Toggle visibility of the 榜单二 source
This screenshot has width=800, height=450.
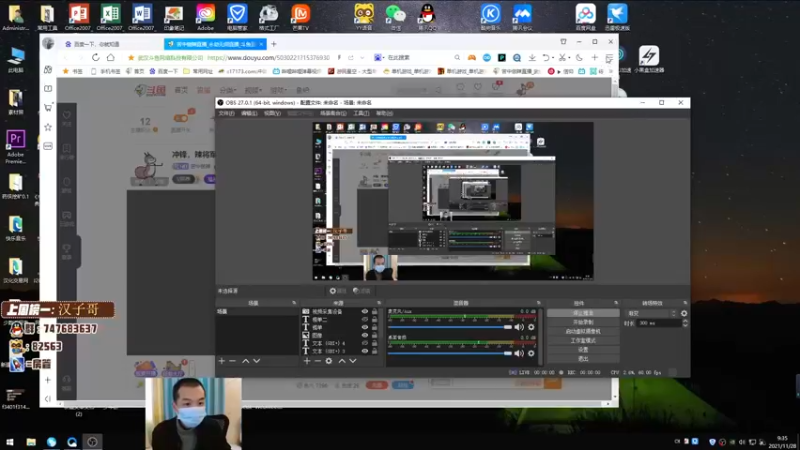point(365,319)
